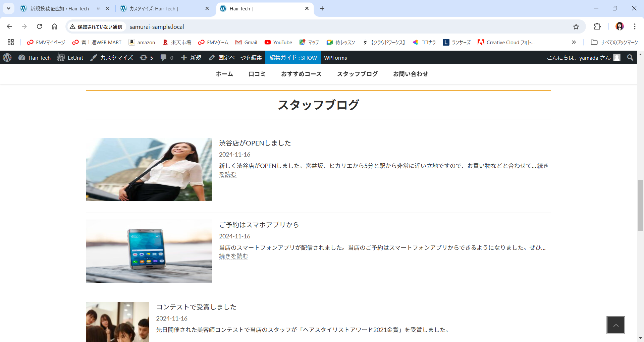The image size is (644, 342).
Task: Go forward with browser forward arrow
Action: pos(24,26)
